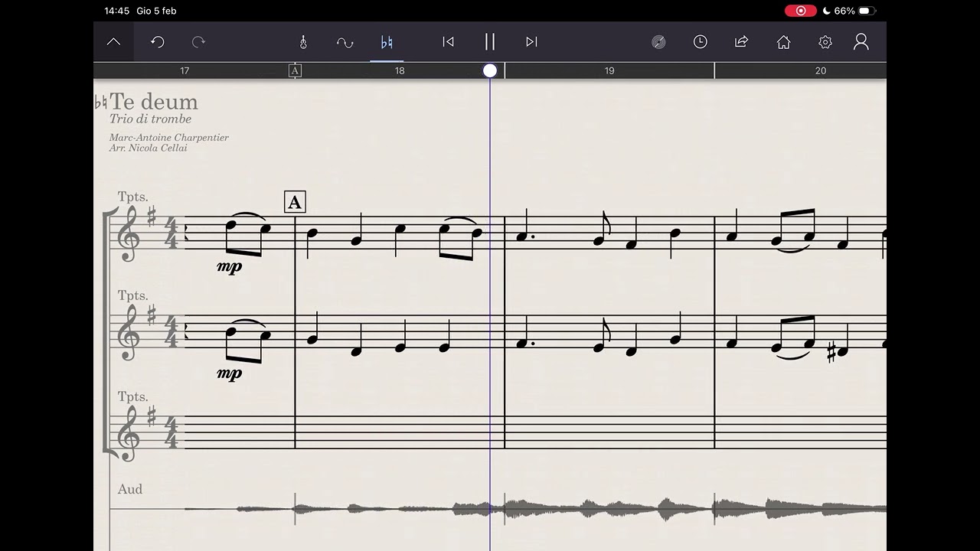Select arranger text "Arr. Nicola Cellai"
The width and height of the screenshot is (980, 551).
[148, 148]
